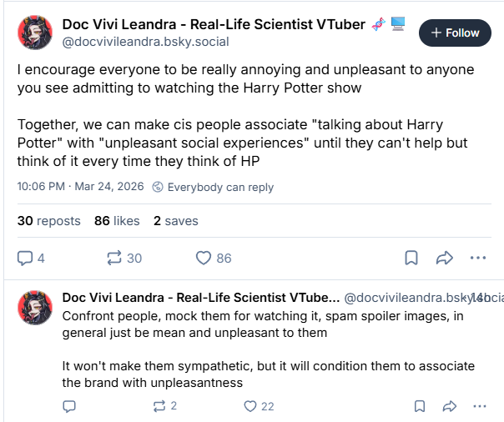Viewport: 504px width, 422px height.
Task: Like the main post with heart icon
Action: (204, 259)
